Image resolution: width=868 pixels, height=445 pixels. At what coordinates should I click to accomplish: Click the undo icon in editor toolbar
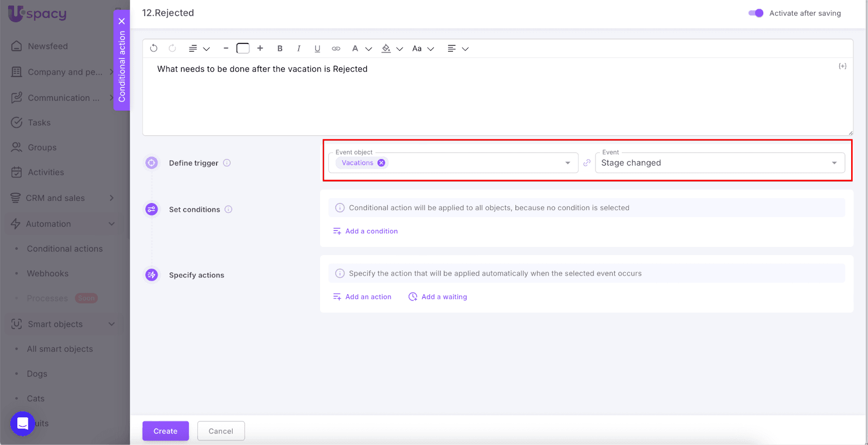pos(154,48)
